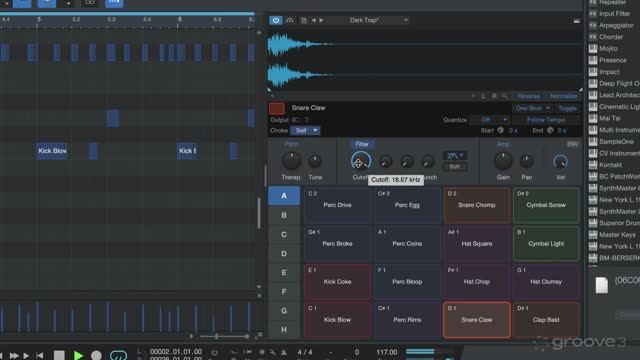Click the Filter Cutoff knob
This screenshot has height=360, width=640.
[x=361, y=161]
